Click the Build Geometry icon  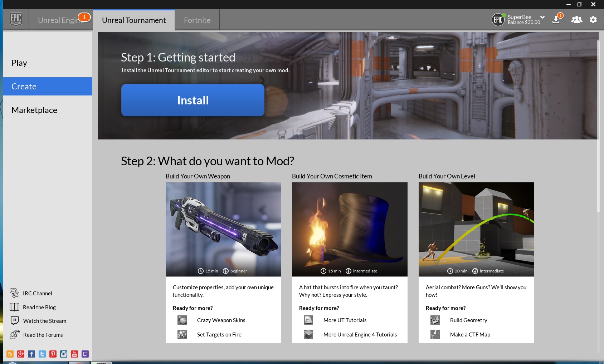pos(435,320)
